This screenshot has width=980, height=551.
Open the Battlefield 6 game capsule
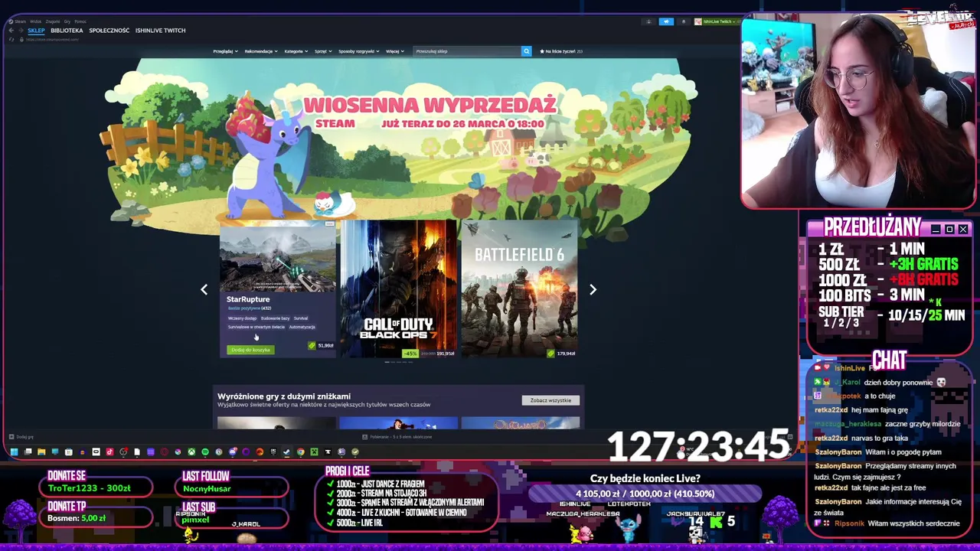click(x=520, y=289)
